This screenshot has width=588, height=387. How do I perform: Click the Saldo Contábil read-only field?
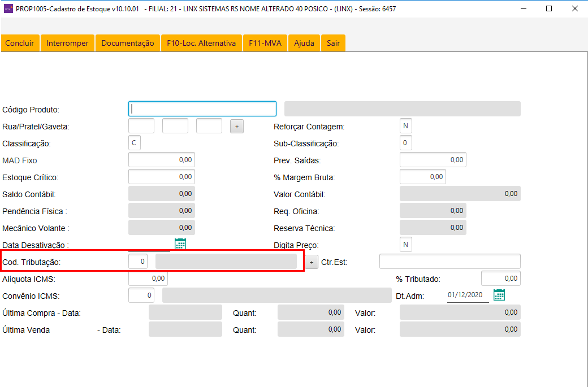coord(162,194)
